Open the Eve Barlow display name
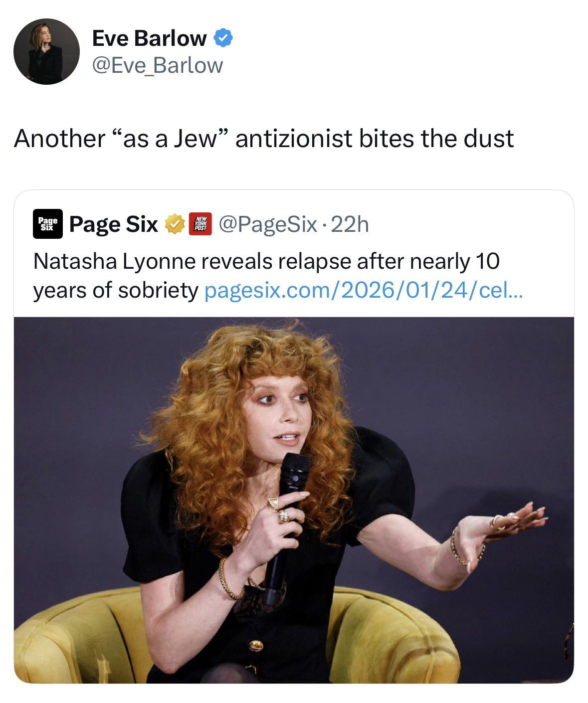Screen dimensions: 588x703 pos(149,38)
